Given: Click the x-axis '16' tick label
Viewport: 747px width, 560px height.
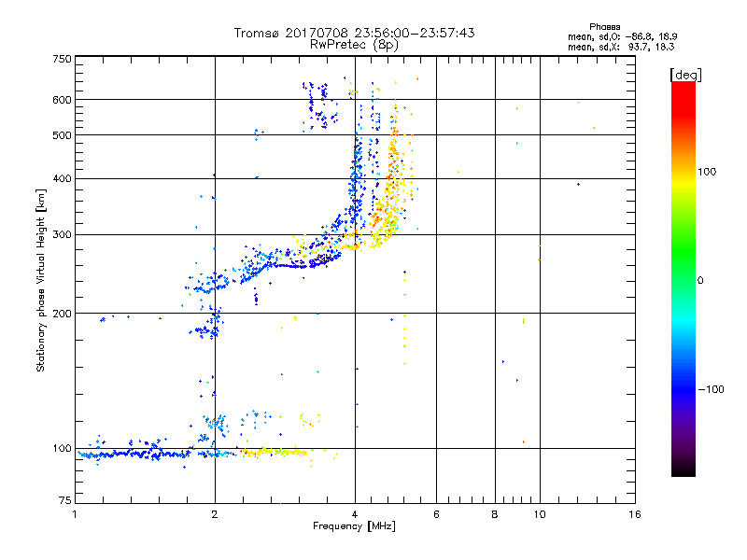Looking at the screenshot, I should (x=635, y=514).
